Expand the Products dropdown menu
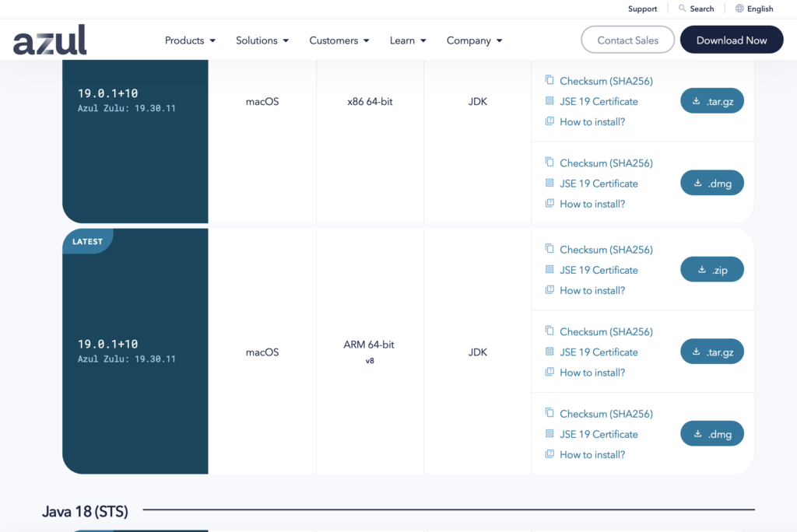797x532 pixels. click(190, 40)
